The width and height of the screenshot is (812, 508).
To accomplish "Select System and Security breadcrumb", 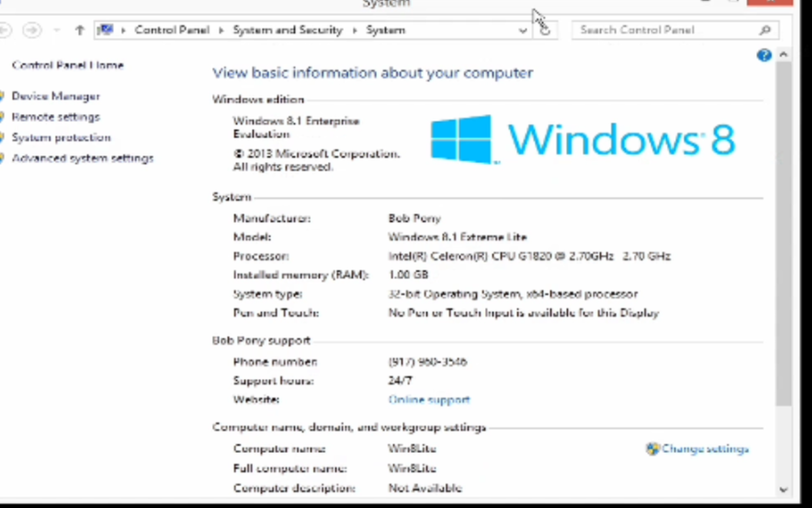I will click(288, 30).
